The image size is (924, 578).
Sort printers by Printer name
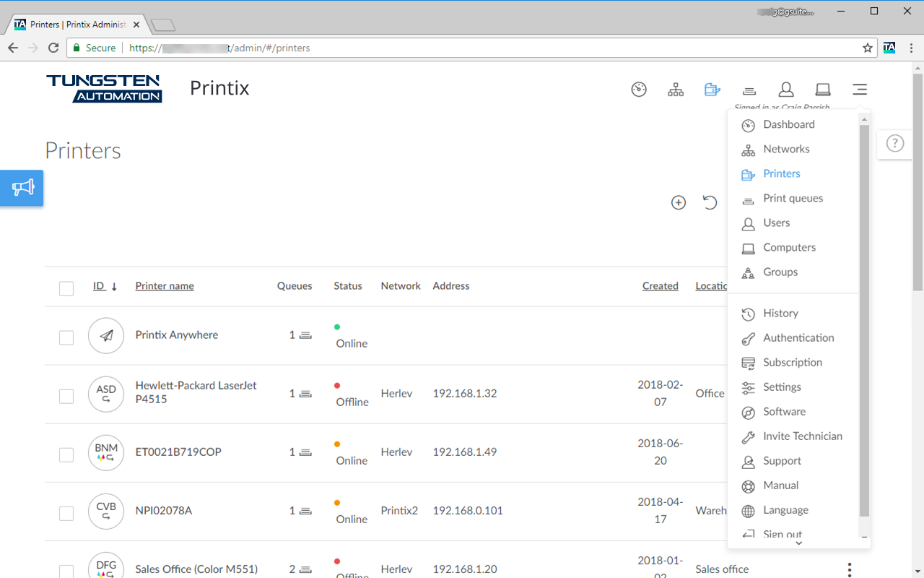point(164,285)
